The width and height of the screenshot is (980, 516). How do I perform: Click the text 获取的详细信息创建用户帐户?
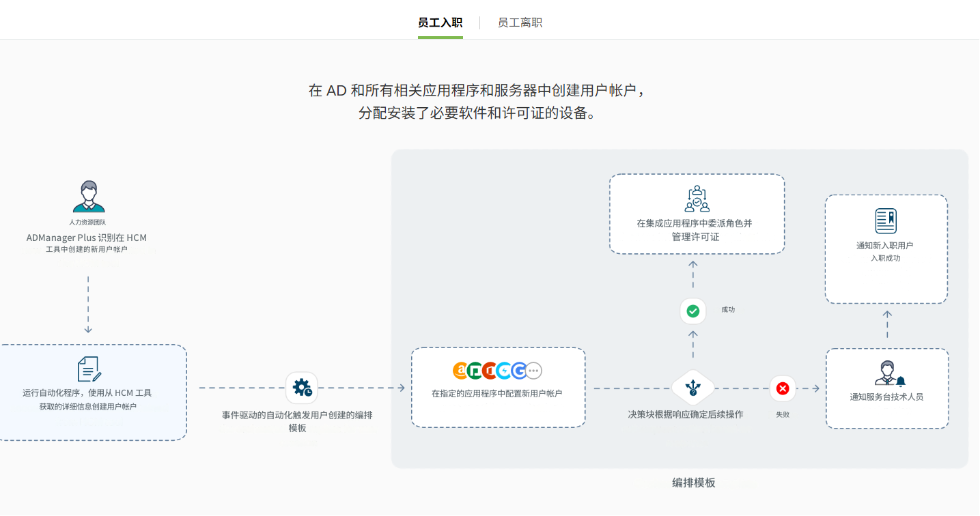88,407
